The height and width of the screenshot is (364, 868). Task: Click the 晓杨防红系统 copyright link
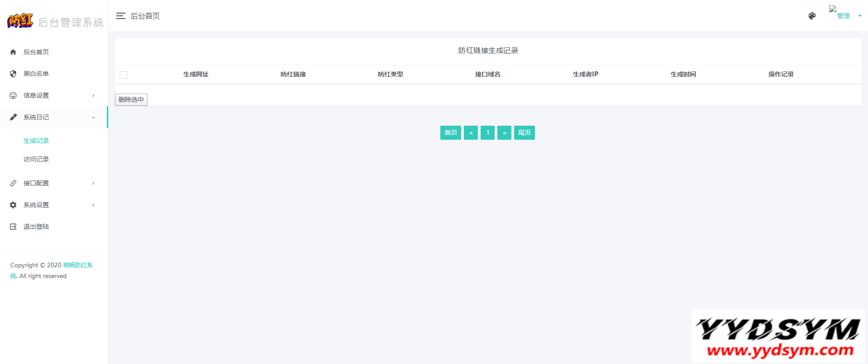click(77, 265)
